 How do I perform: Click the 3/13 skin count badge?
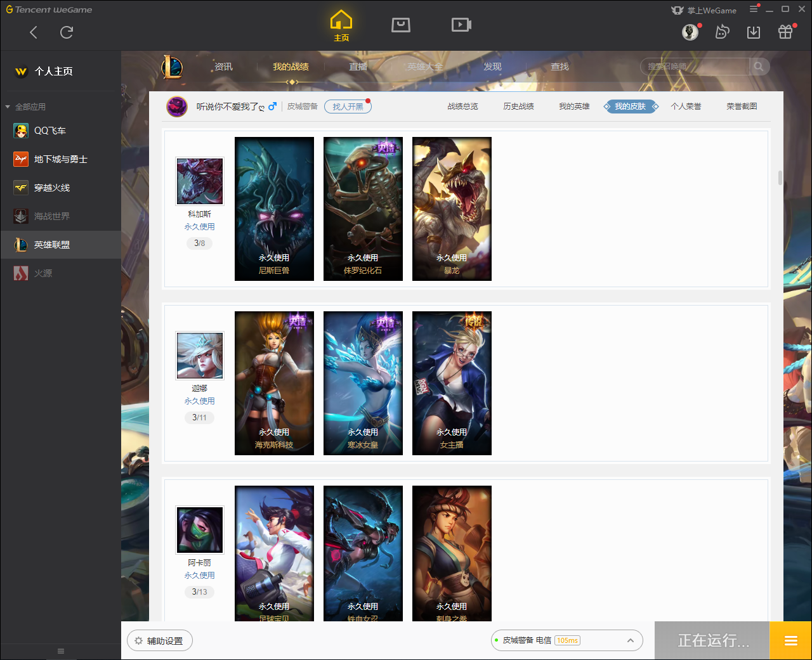[200, 592]
